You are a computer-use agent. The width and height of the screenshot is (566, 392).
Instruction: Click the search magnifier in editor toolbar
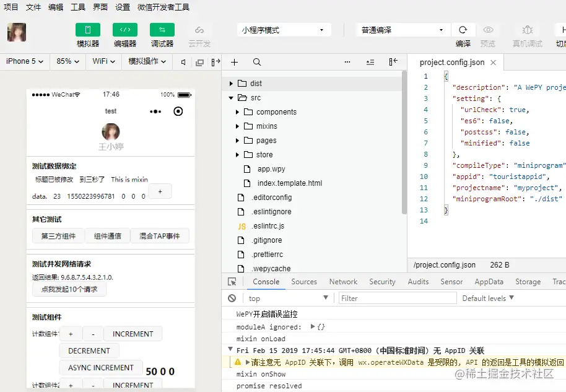(256, 62)
